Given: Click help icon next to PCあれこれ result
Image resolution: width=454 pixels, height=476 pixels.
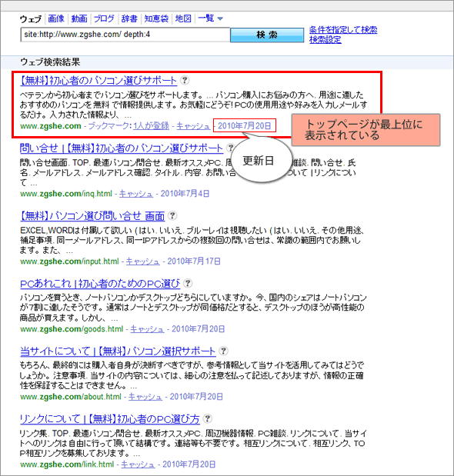Looking at the screenshot, I should [x=188, y=283].
